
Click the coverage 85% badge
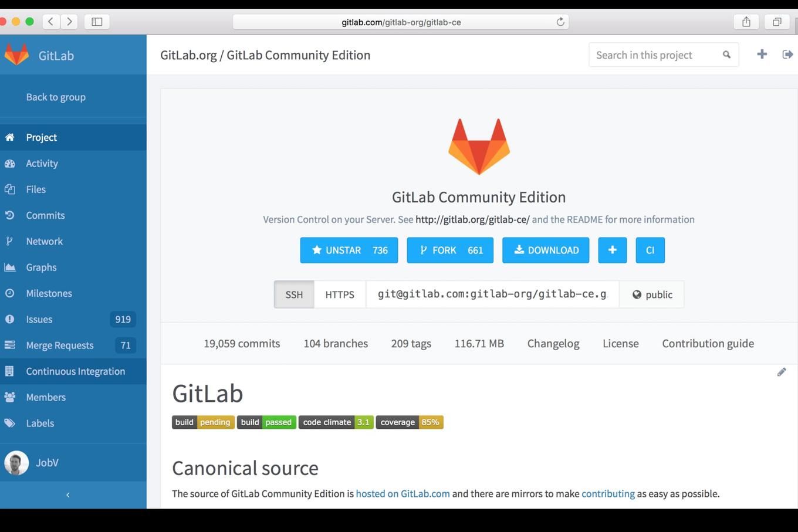[410, 422]
